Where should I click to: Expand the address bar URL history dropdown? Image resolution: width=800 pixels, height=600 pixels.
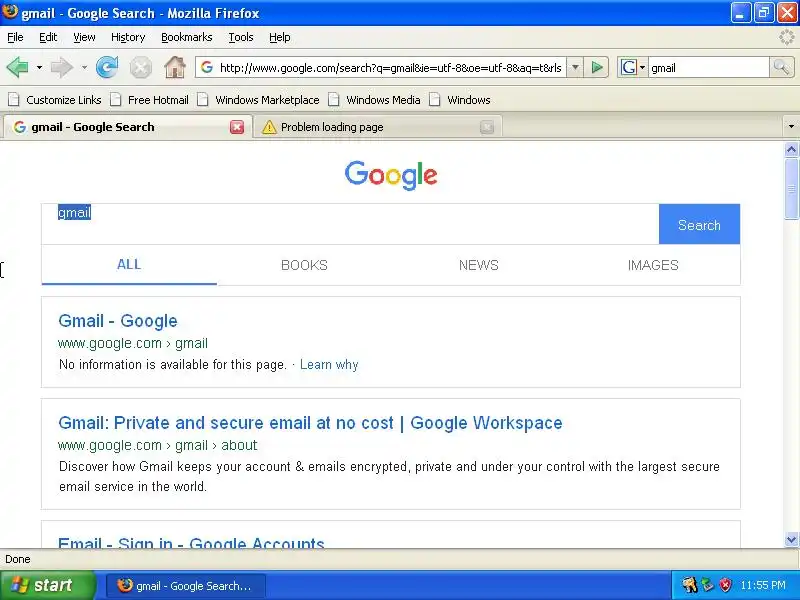tap(575, 67)
